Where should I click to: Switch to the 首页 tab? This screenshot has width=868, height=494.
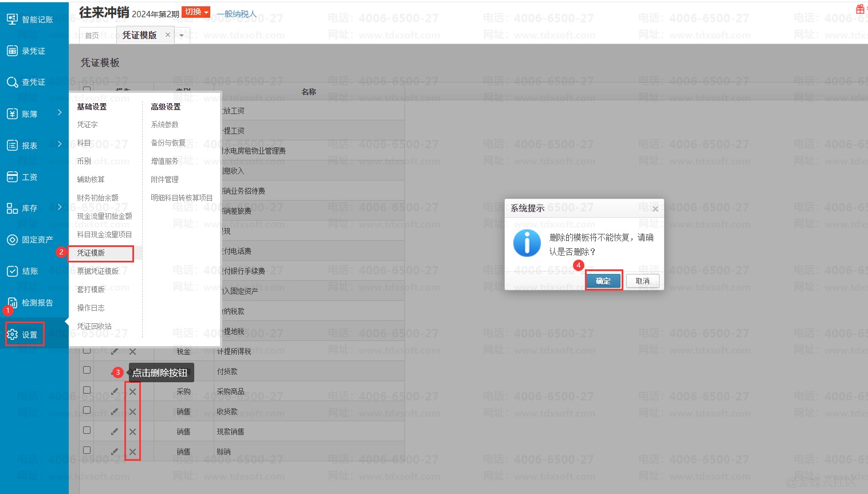92,36
